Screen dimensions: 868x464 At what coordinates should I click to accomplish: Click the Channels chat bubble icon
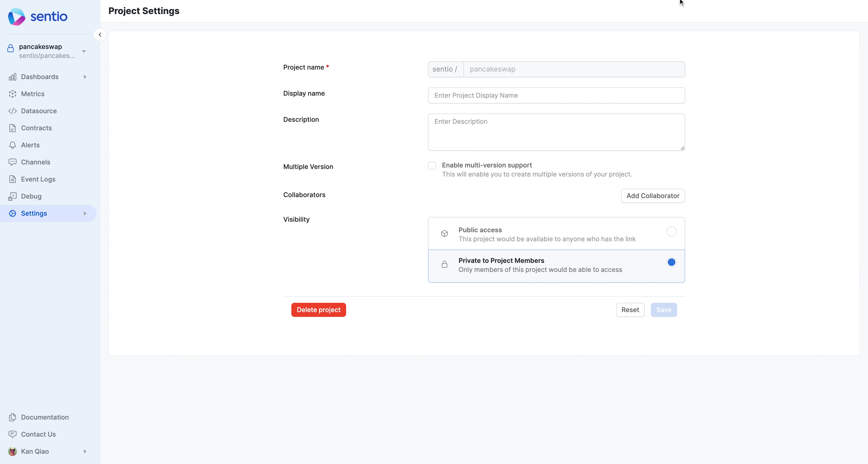click(x=13, y=162)
